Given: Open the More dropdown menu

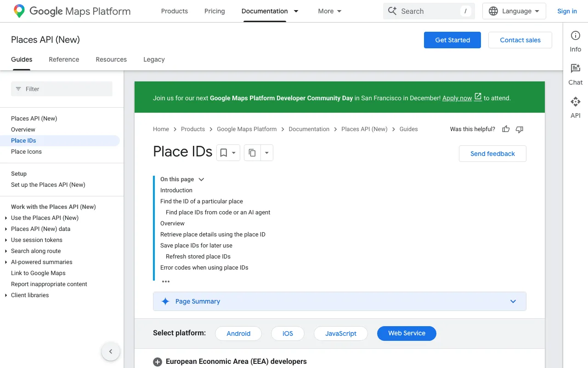Looking at the screenshot, I should pos(330,11).
